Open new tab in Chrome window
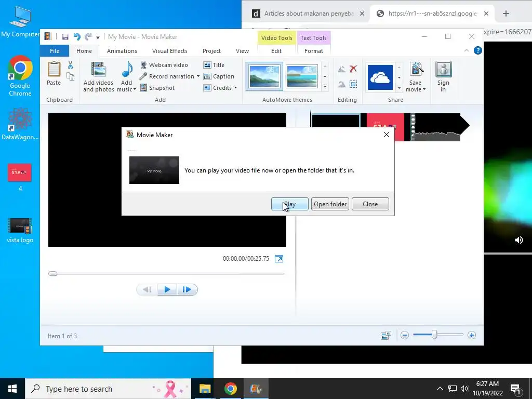This screenshot has height=399, width=532. point(506,14)
